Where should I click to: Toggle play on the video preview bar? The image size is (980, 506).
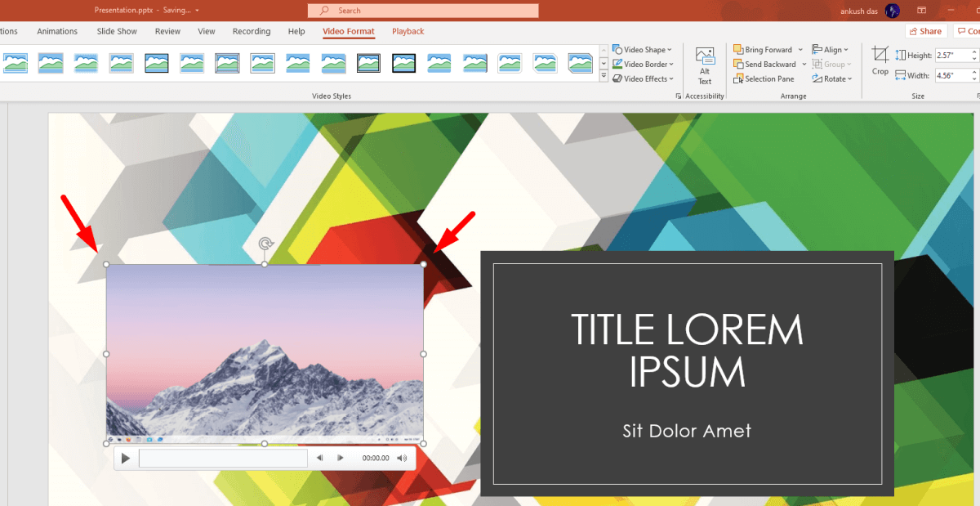(125, 458)
